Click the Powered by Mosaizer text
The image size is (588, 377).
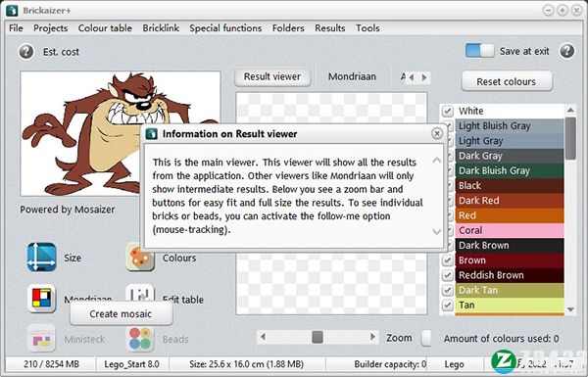[68, 210]
